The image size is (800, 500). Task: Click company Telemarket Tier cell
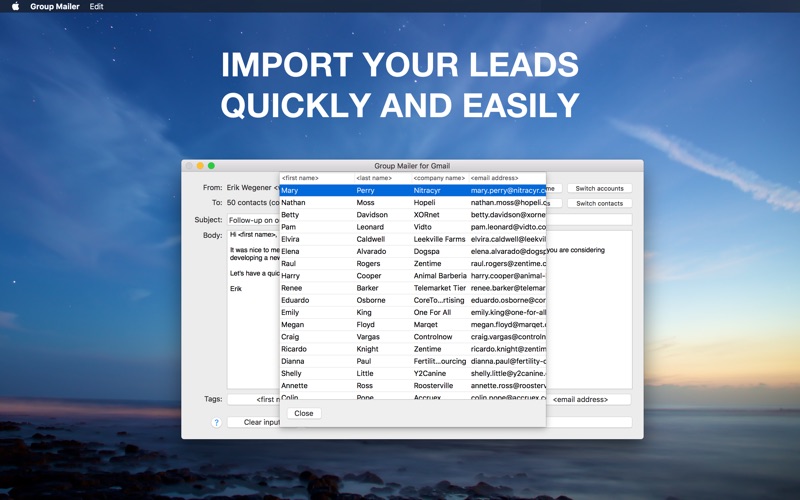coord(440,288)
